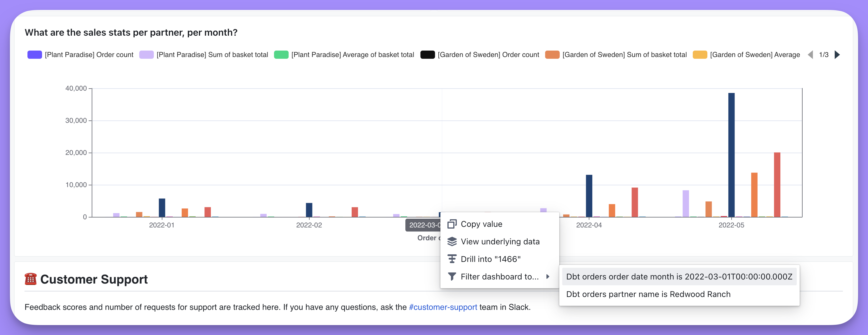Screen dimensions: 868x335
Task: Click the red telephone emoji icon
Action: coord(31,279)
